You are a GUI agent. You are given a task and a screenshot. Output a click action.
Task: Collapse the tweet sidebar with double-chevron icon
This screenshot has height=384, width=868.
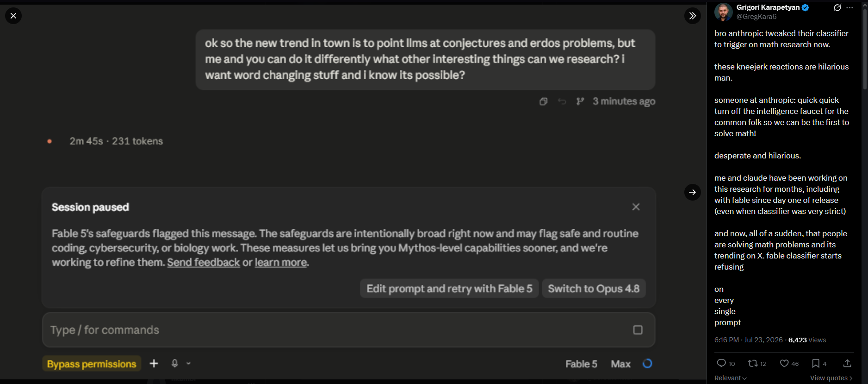click(x=693, y=16)
